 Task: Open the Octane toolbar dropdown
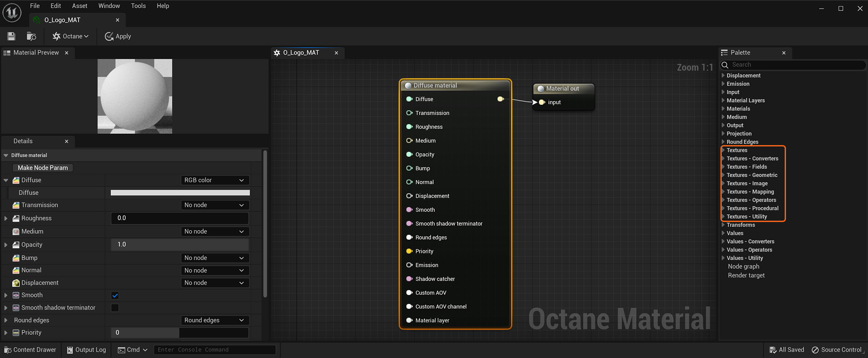pyautogui.click(x=70, y=36)
